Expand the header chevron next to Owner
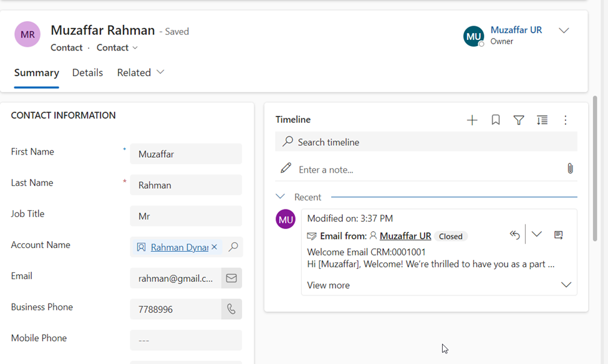 564,31
